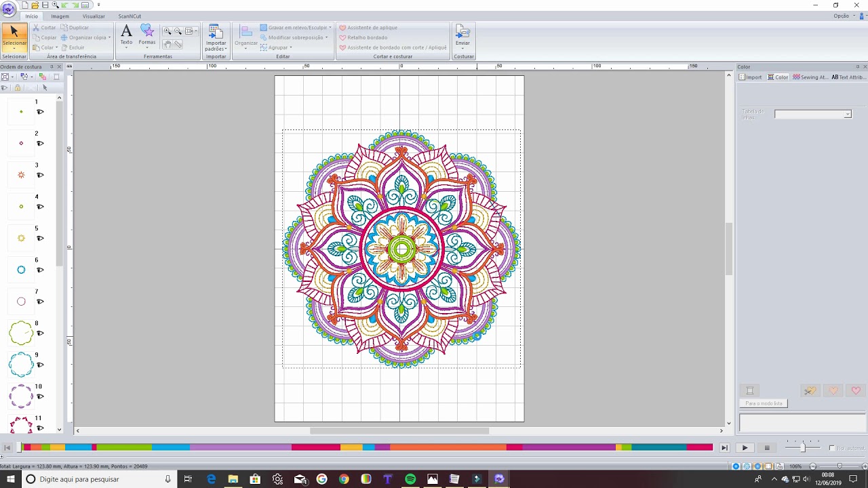The image size is (868, 488).
Task: Expand the Agrupar dropdown
Action: click(x=291, y=47)
